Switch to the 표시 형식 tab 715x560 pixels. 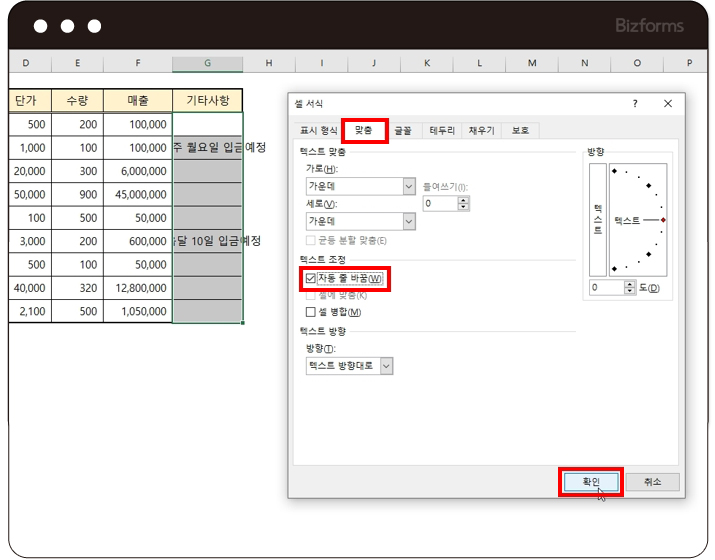pyautogui.click(x=318, y=131)
